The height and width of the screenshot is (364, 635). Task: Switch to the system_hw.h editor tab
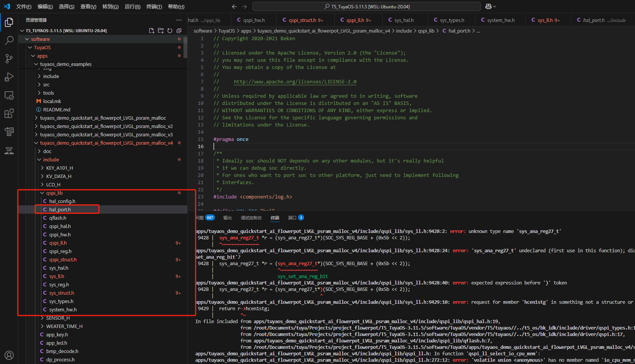tap(500, 20)
